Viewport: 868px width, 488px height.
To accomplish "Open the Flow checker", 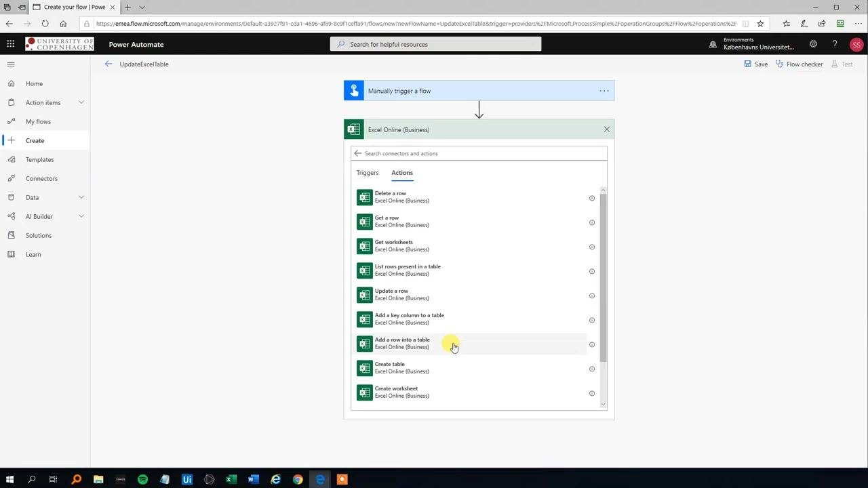I will [799, 64].
